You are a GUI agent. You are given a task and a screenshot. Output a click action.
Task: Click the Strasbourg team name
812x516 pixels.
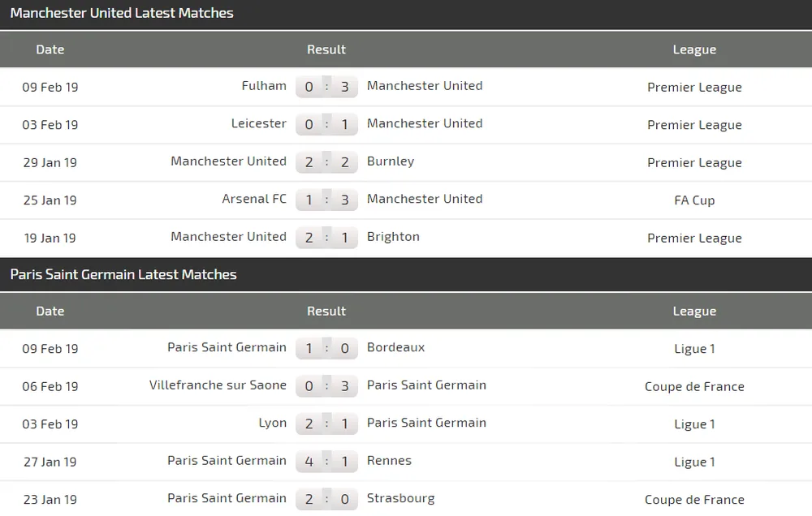(400, 498)
